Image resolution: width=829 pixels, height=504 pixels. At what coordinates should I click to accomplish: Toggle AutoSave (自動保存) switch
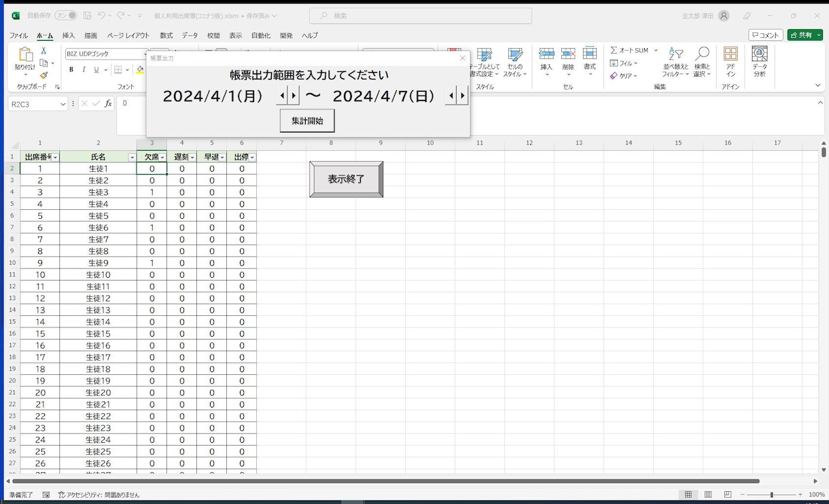pyautogui.click(x=66, y=15)
